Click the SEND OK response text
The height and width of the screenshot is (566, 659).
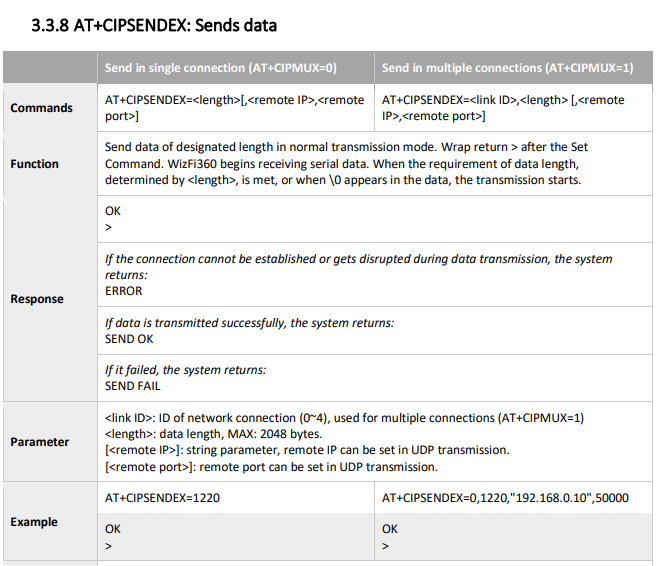pyautogui.click(x=129, y=339)
